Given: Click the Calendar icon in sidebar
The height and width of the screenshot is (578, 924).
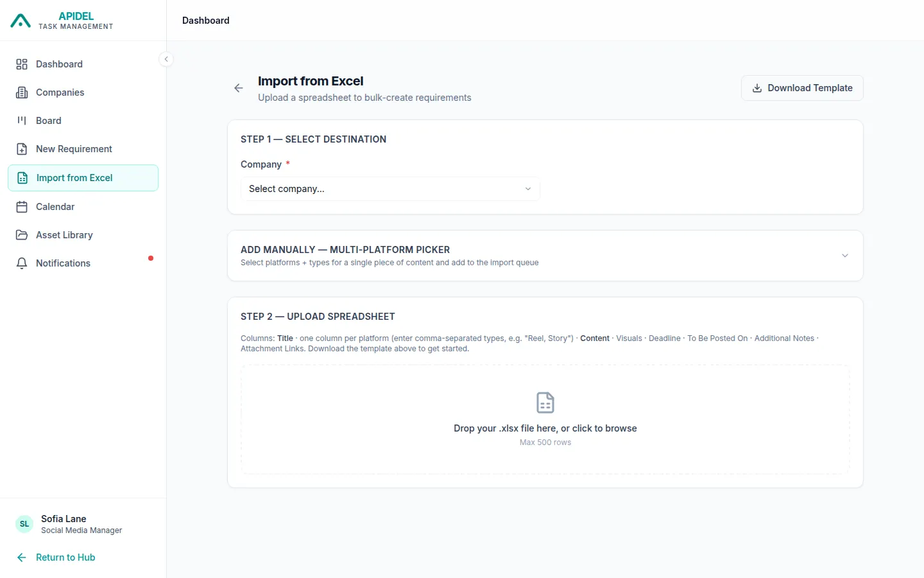Looking at the screenshot, I should click(x=22, y=207).
